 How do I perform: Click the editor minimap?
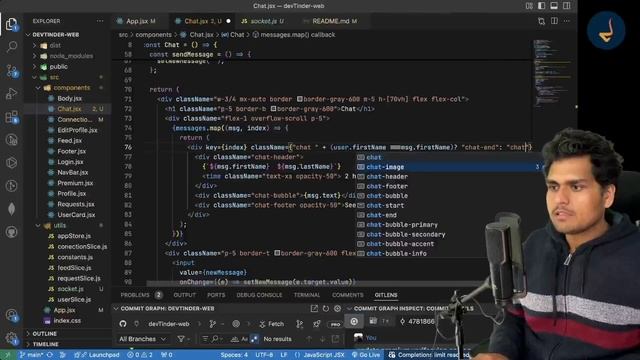tap(552, 73)
